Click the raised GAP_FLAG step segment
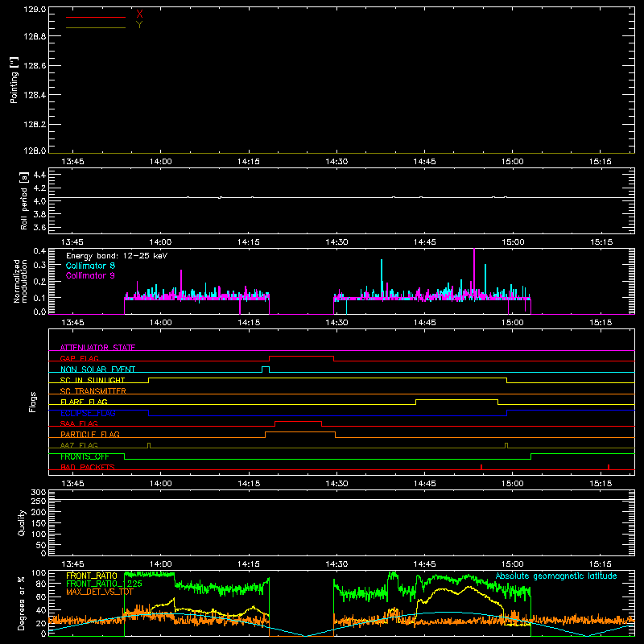Screen dimensions: 644x644 coord(301,357)
